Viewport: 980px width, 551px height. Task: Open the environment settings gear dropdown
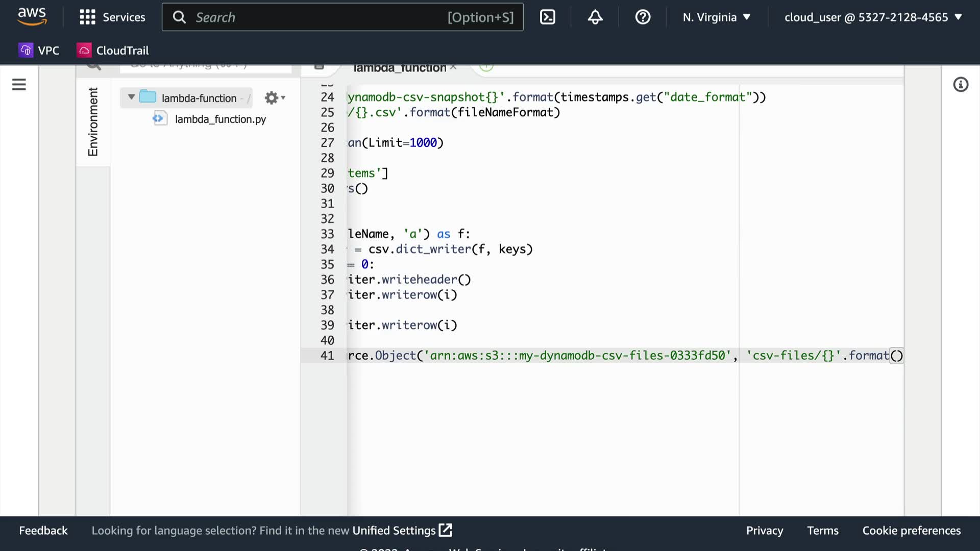(x=275, y=98)
